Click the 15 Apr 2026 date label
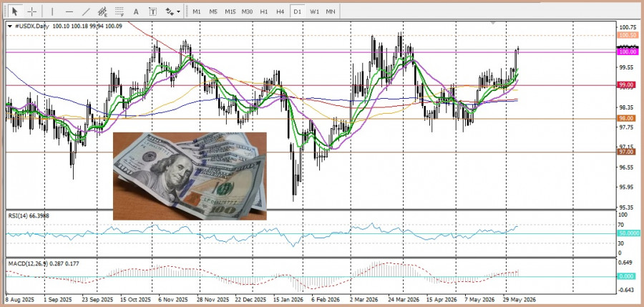The height and width of the screenshot is (307, 644). click(441, 299)
